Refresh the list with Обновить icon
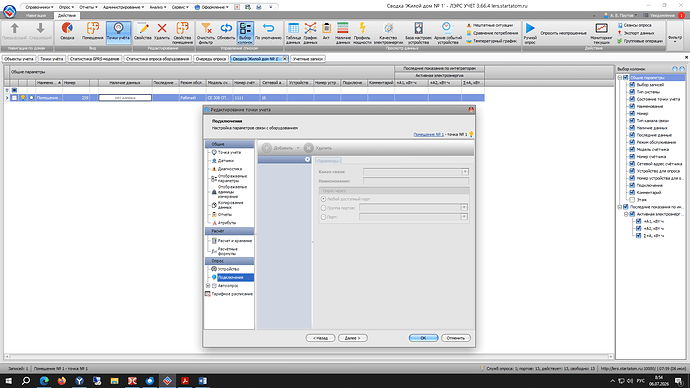This screenshot has height=388, width=690. (226, 32)
